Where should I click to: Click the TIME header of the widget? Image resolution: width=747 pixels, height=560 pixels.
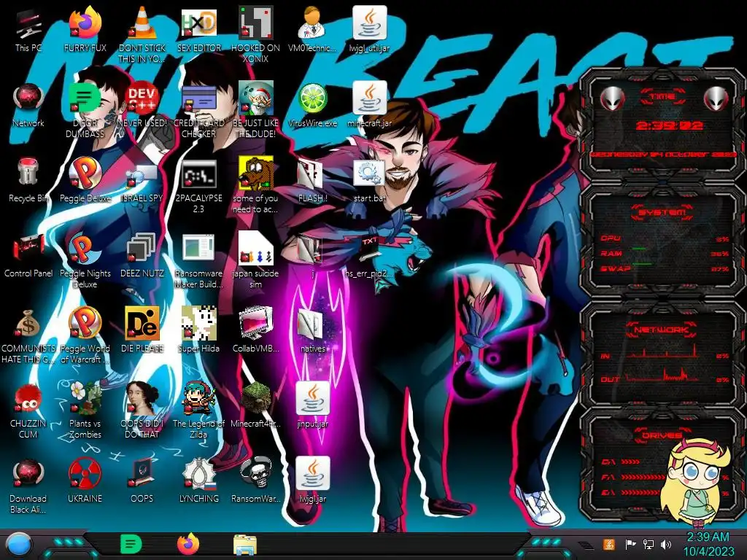point(662,97)
